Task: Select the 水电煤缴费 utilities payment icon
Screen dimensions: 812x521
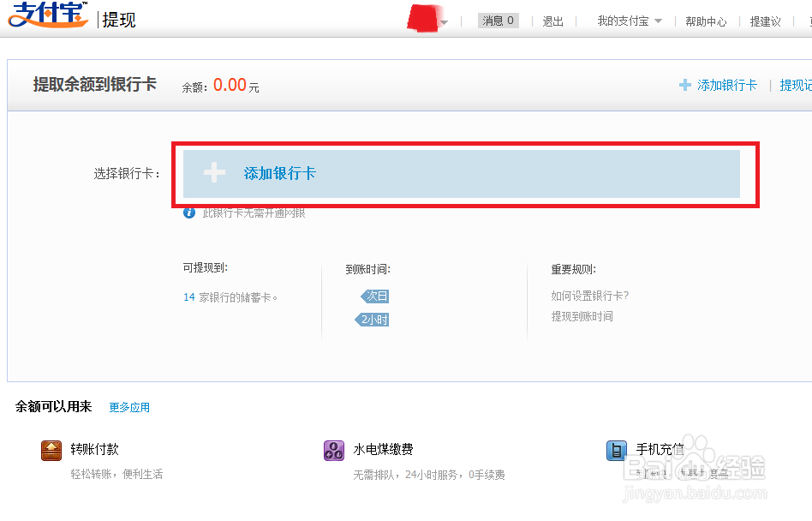Action: [333, 449]
